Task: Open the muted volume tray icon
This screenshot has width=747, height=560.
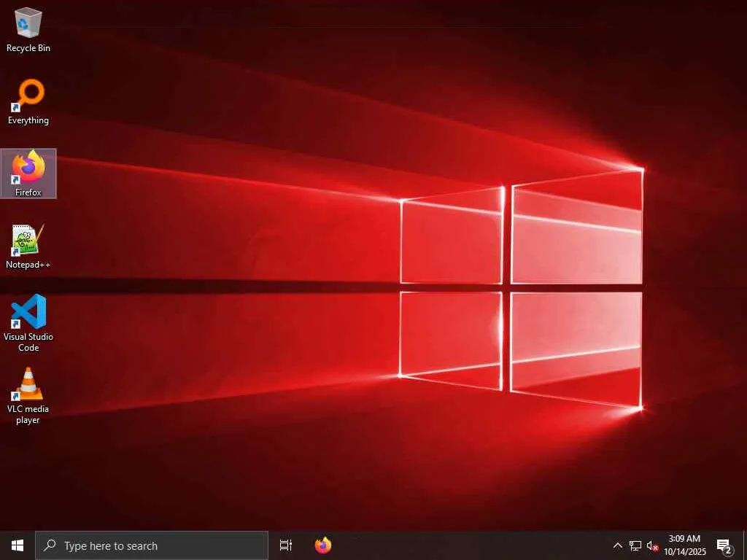Action: point(652,545)
